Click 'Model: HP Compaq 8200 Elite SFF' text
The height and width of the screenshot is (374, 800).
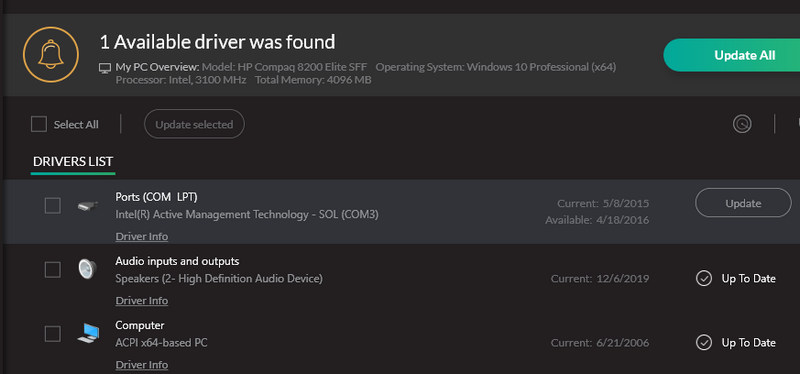click(284, 67)
